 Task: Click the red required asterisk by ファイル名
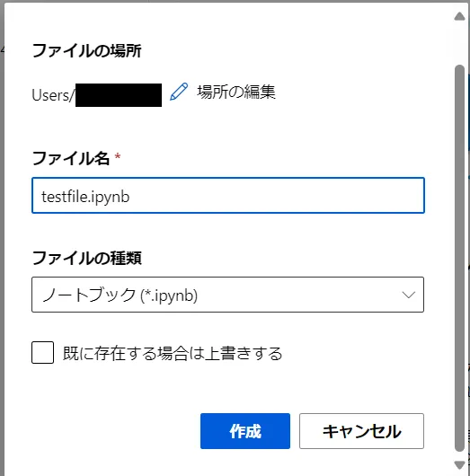pos(118,156)
